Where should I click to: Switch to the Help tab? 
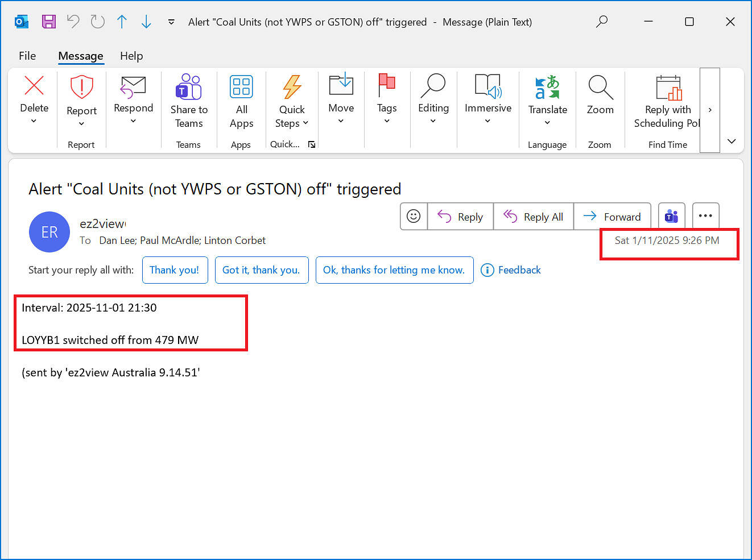click(131, 56)
